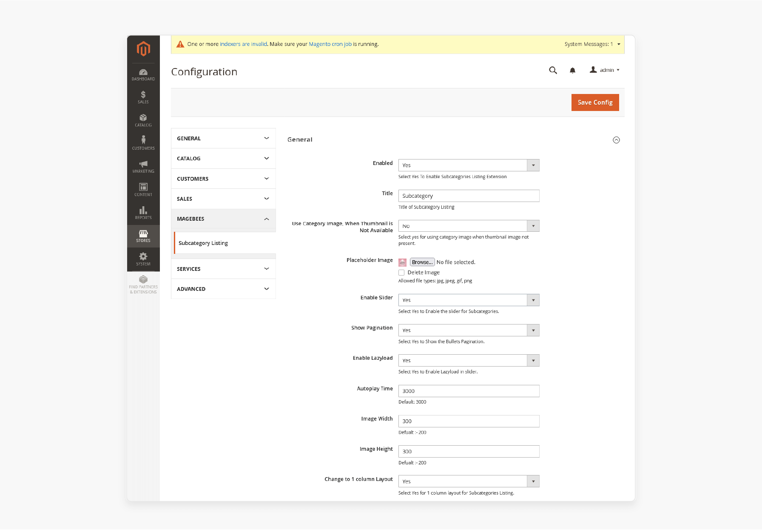762x532 pixels.
Task: Open the Enable Lazyload dropdown
Action: (469, 361)
